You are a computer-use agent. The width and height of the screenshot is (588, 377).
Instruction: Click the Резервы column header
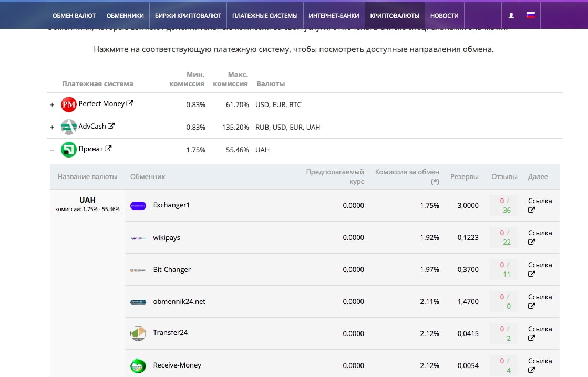click(x=464, y=176)
